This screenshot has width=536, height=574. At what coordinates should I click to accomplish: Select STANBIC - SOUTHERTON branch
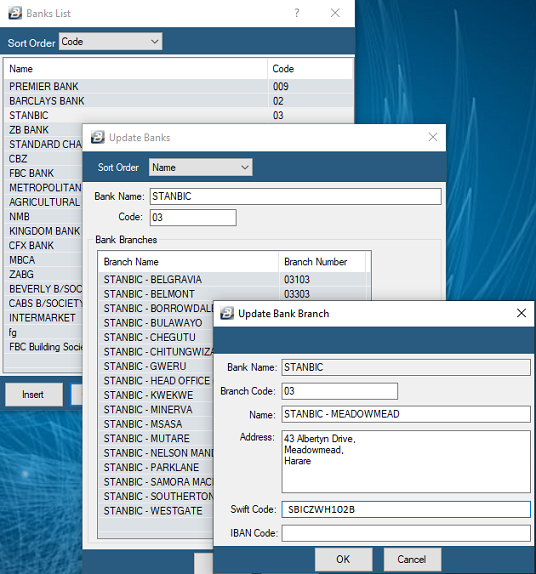156,496
